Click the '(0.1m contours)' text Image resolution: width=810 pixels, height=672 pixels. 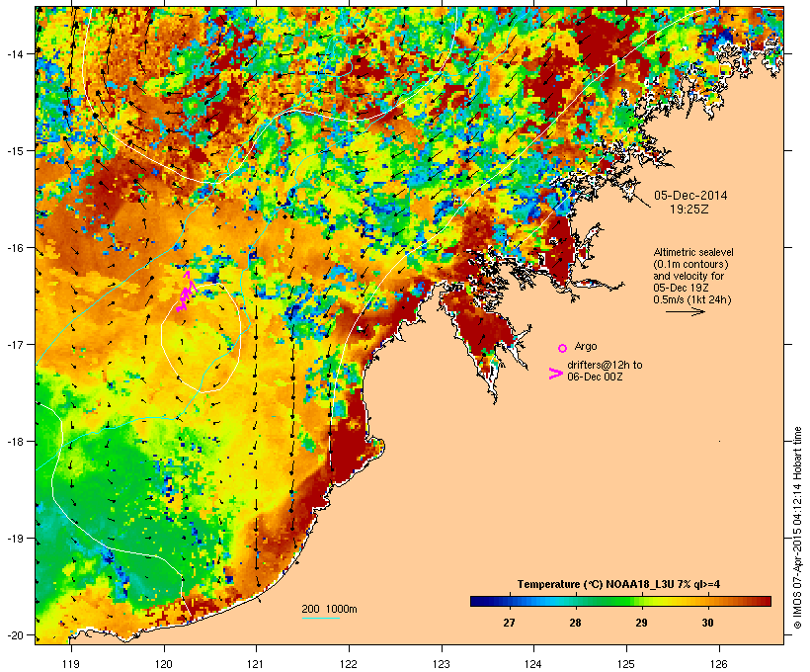click(691, 264)
